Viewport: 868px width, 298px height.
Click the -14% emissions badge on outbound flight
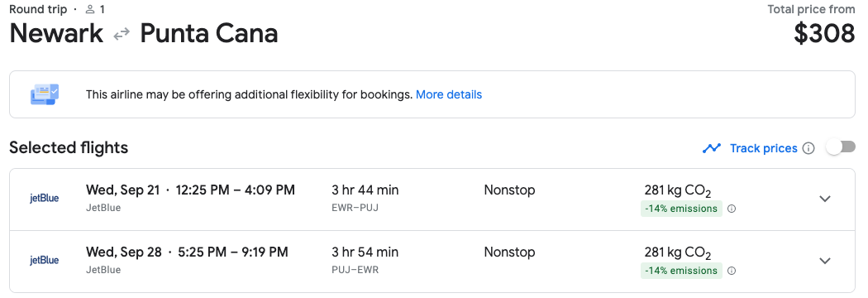point(681,209)
